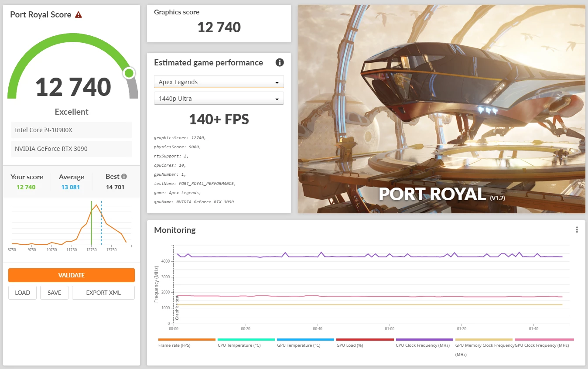Click the SAVE button
This screenshot has width=588, height=369.
click(55, 293)
